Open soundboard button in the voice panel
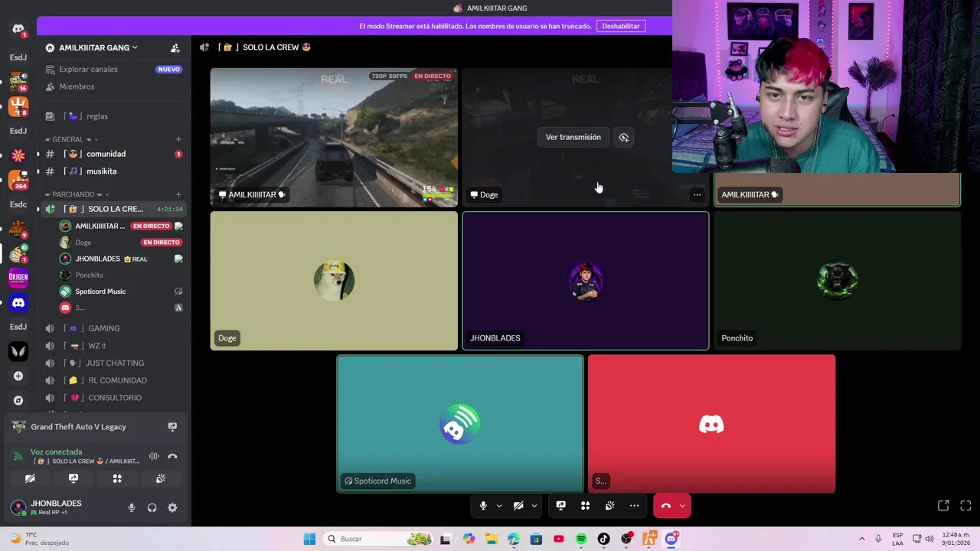The image size is (980, 551). [161, 478]
